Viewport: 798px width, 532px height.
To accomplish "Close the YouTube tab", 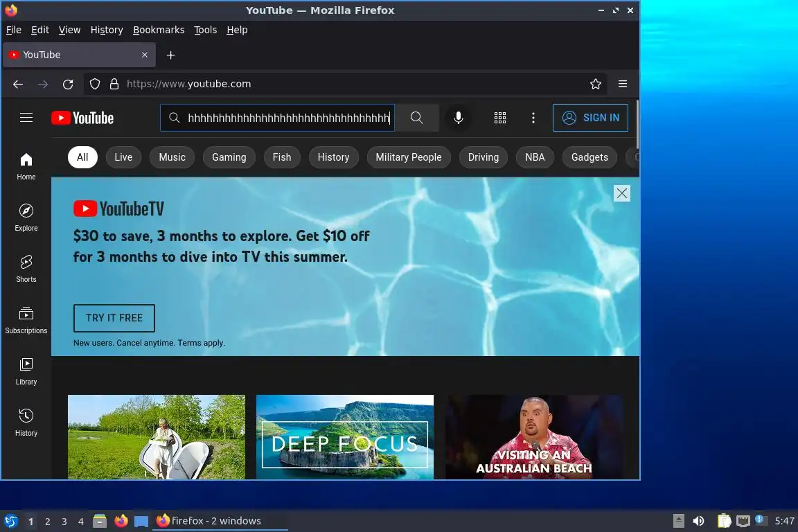I will 145,55.
